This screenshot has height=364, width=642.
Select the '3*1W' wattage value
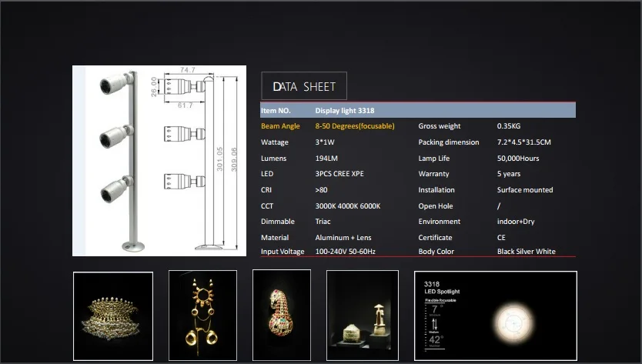[x=325, y=142]
